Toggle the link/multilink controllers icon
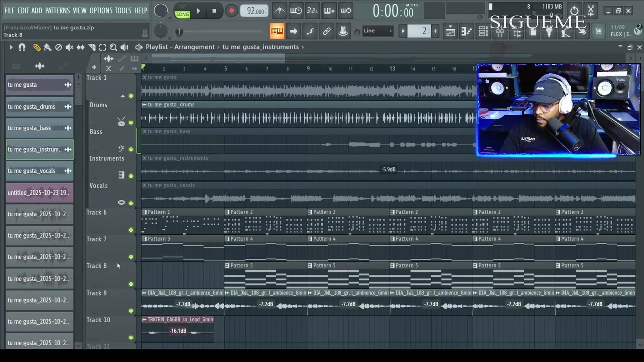Image resolution: width=644 pixels, height=362 pixels. [327, 31]
